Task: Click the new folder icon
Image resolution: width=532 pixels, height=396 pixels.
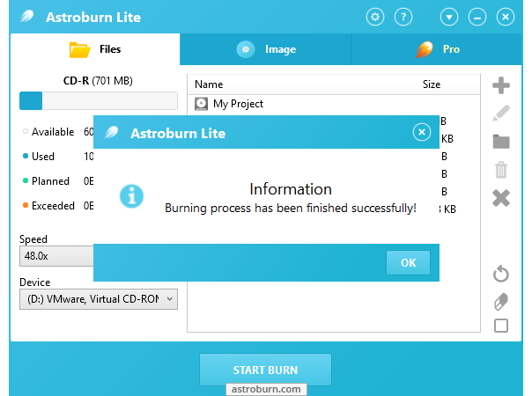Action: [x=501, y=142]
